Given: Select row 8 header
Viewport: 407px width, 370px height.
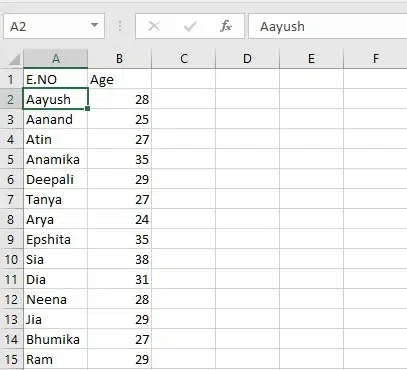Looking at the screenshot, I should 11,219.
